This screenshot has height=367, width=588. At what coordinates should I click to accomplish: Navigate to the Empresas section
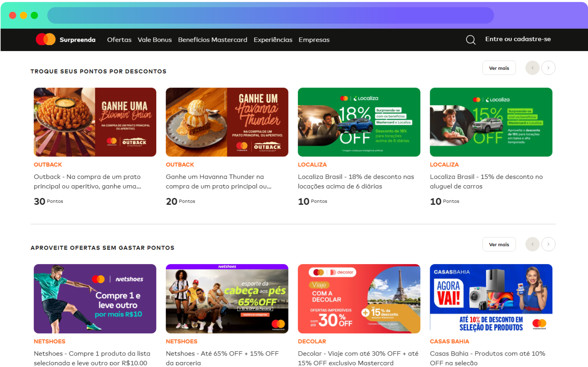(314, 40)
